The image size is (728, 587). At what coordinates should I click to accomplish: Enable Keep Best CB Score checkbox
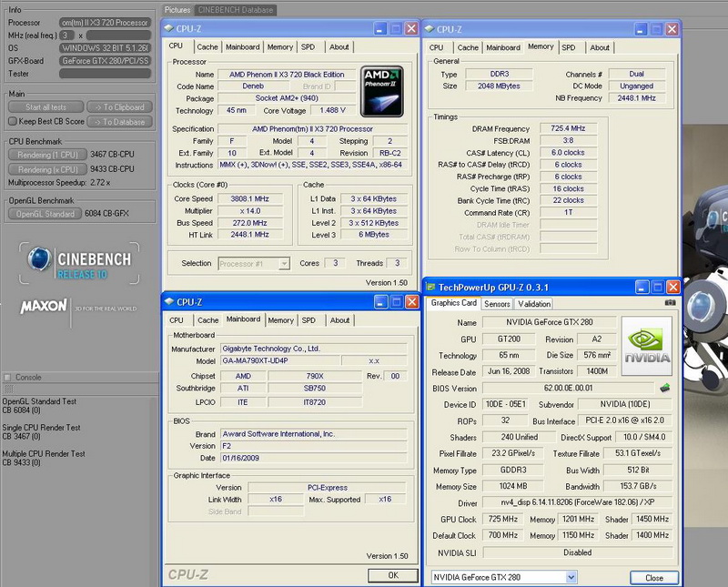(x=12, y=121)
